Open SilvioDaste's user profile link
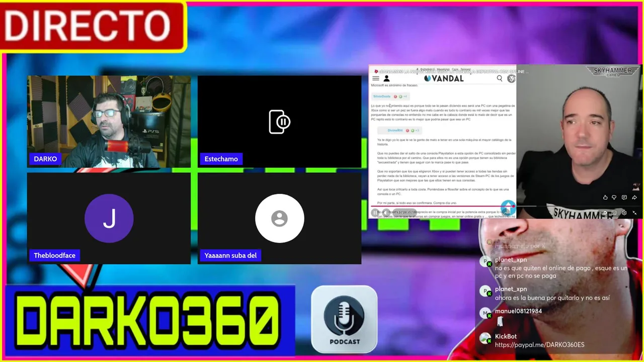 pos(381,96)
